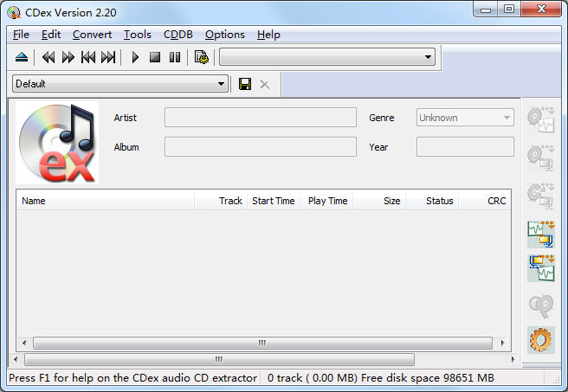The height and width of the screenshot is (392, 568).
Task: Click Extract partial CD track sidebar icon
Action: pos(541,196)
